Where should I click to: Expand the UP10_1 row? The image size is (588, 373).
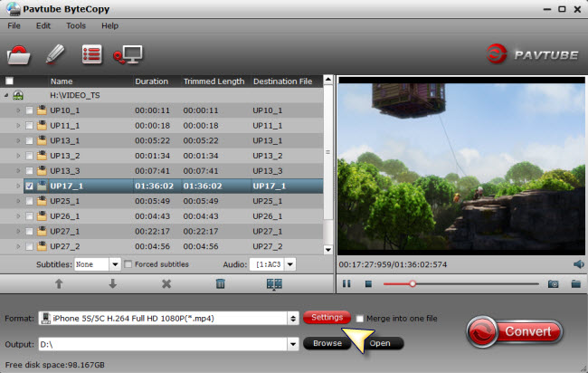(18, 110)
